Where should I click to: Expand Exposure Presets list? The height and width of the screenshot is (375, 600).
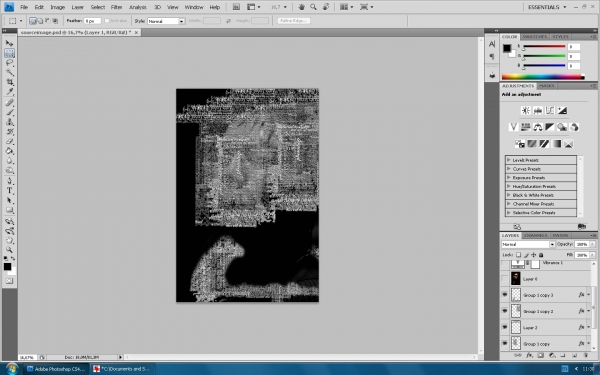coord(509,178)
